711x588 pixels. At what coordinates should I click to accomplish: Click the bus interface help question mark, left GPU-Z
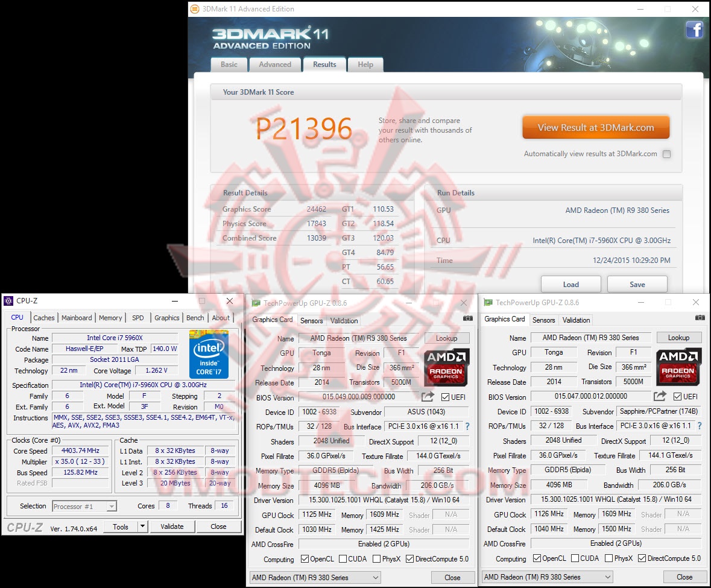pos(467,426)
